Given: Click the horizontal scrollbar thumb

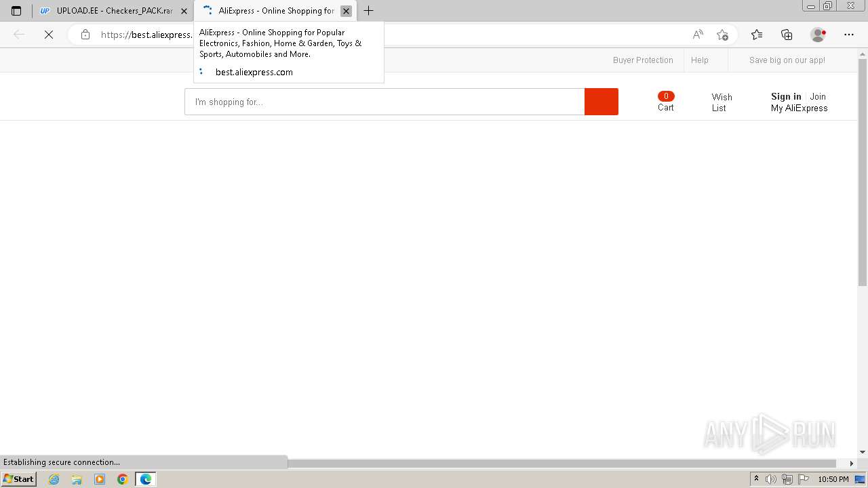Looking at the screenshot, I should (561, 463).
